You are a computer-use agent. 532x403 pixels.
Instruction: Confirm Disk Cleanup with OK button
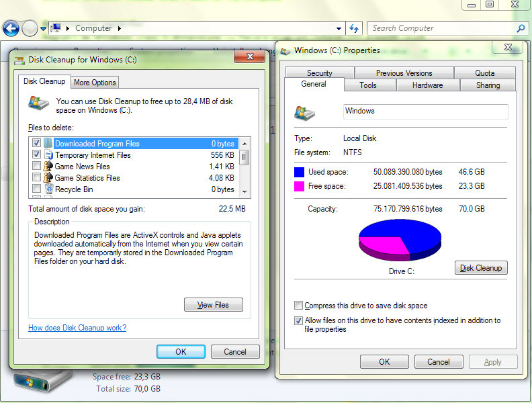pos(181,352)
